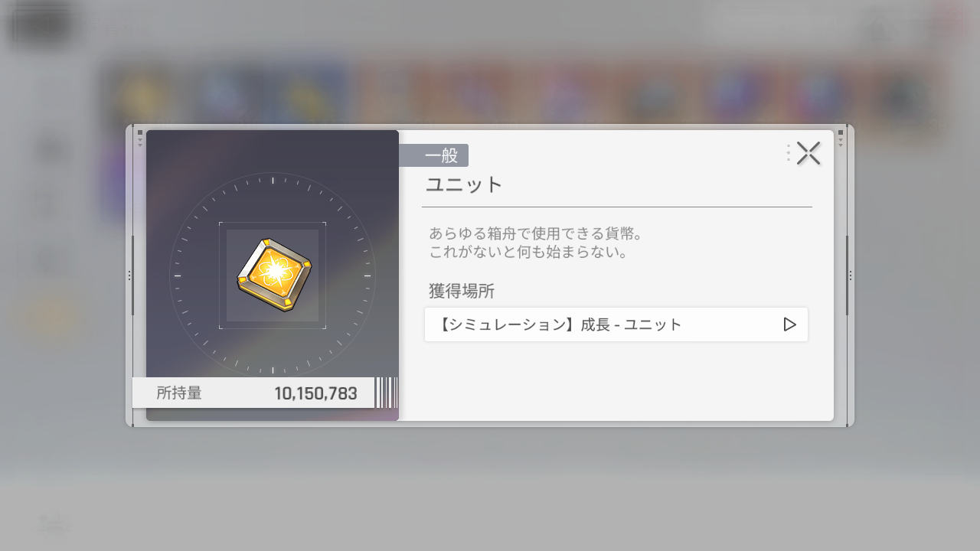Tap the small arrow marks at the dialog's top right
Screen dimensions: 980x551
[x=841, y=138]
